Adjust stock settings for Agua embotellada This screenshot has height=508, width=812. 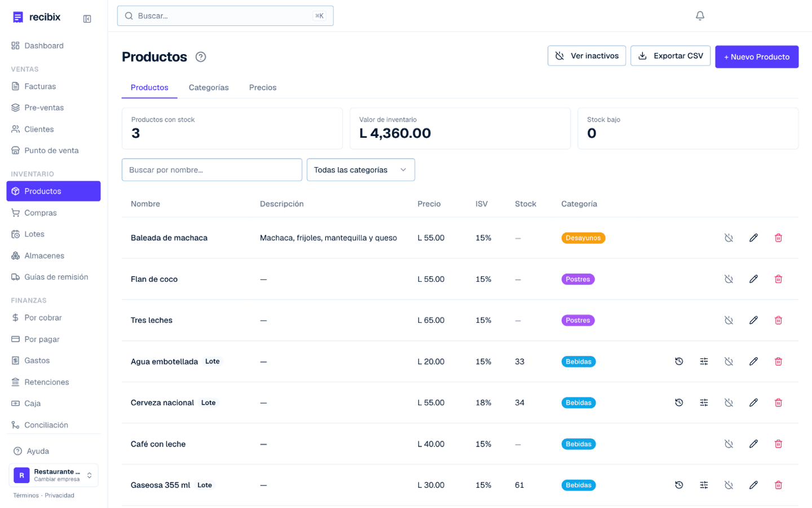click(704, 361)
